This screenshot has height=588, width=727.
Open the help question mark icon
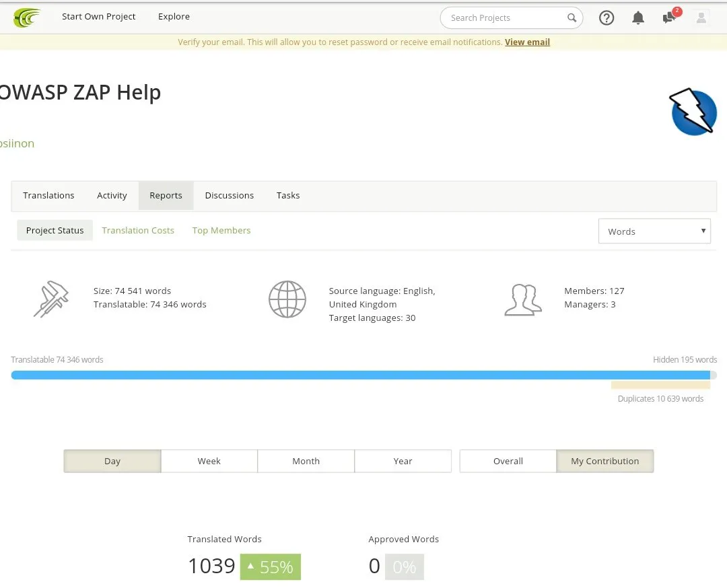[x=607, y=17]
